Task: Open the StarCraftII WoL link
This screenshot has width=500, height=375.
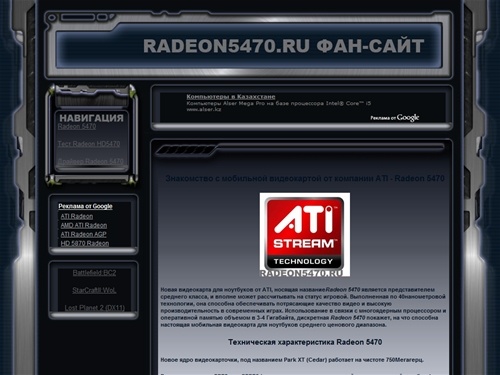Action: [x=94, y=290]
